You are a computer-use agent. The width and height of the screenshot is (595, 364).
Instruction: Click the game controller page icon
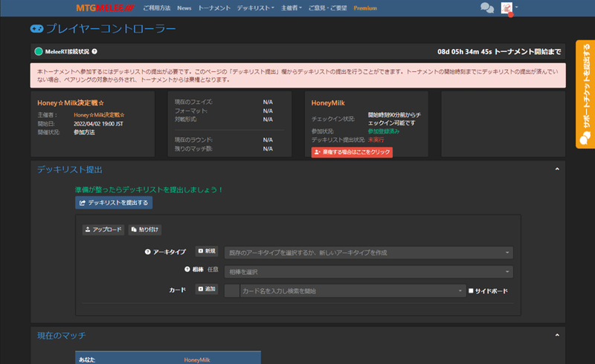point(36,29)
